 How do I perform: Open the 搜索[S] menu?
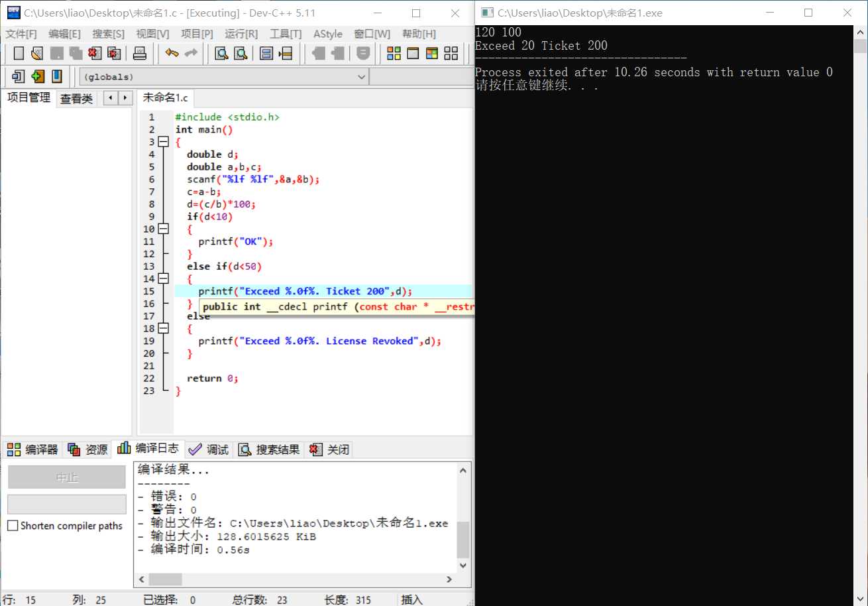[108, 34]
